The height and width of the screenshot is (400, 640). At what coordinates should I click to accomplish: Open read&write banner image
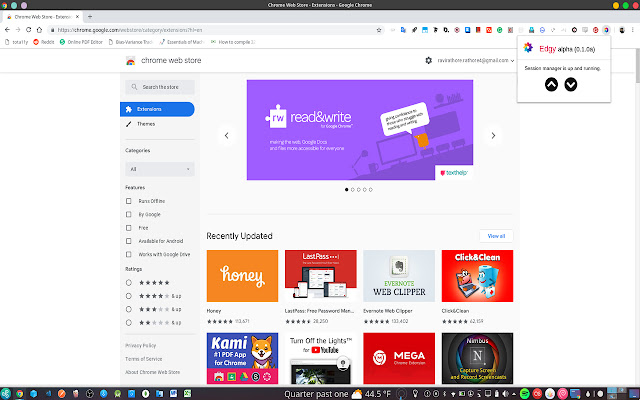[x=360, y=130]
